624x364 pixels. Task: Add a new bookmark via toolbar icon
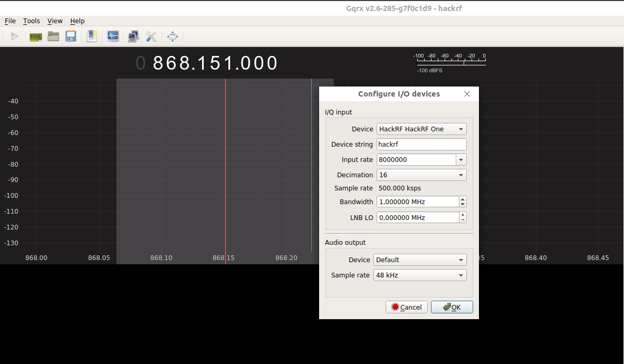pos(92,36)
